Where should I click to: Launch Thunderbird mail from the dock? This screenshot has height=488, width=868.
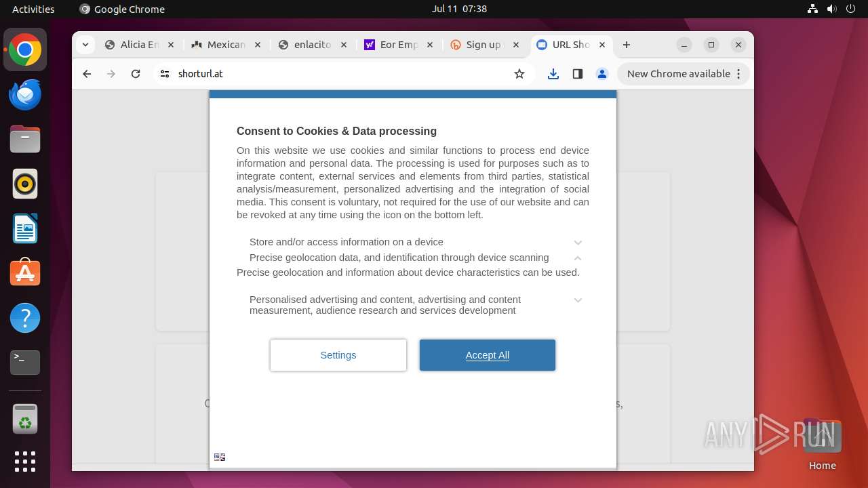pyautogui.click(x=25, y=94)
